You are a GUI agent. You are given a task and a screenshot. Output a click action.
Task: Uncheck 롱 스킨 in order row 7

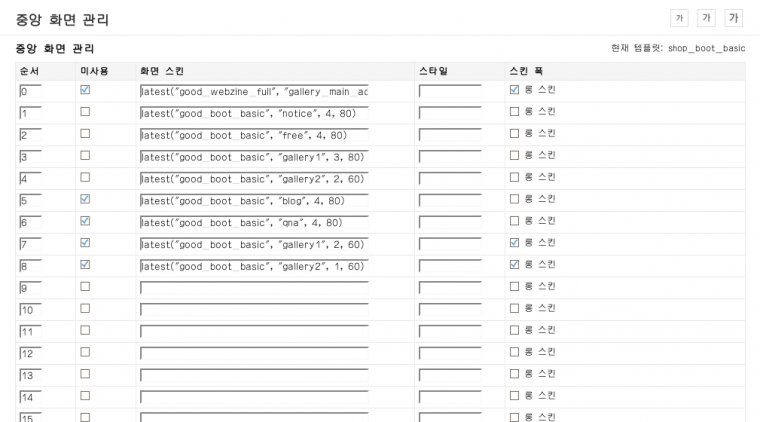(515, 243)
